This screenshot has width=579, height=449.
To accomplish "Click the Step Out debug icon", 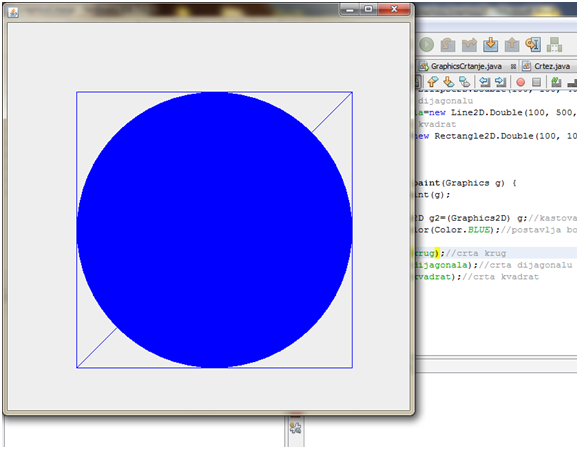I will [512, 45].
